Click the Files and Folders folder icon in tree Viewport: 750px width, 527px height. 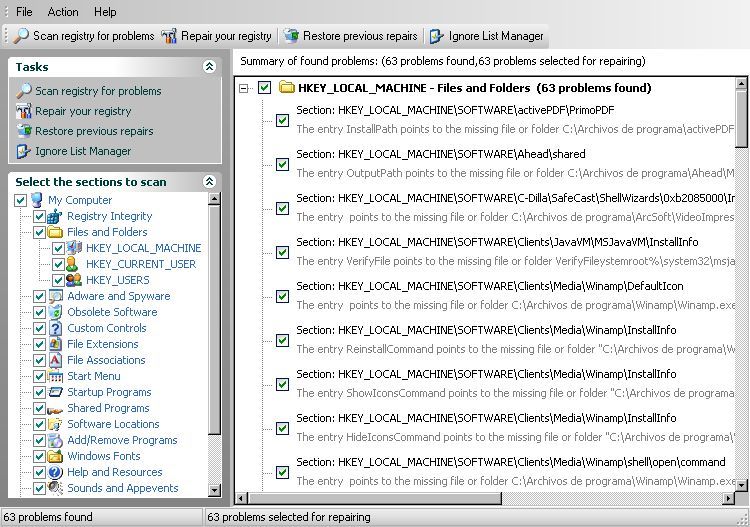point(55,232)
